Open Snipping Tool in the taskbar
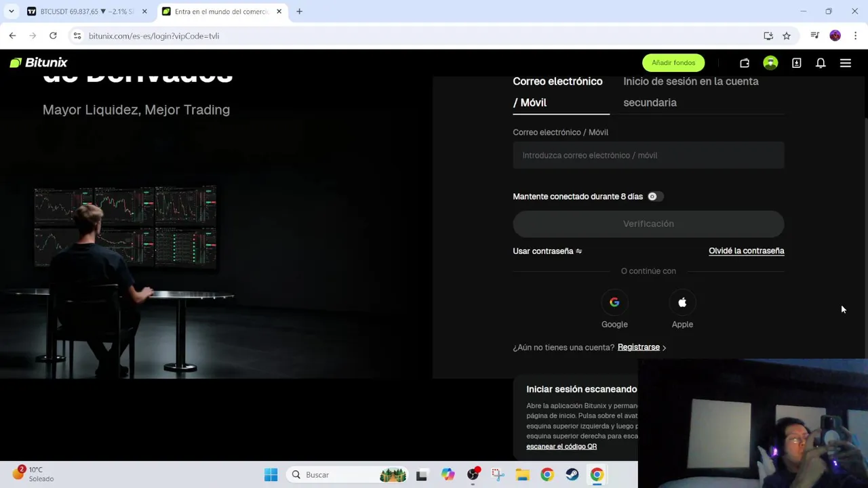The width and height of the screenshot is (868, 488). 498,475
